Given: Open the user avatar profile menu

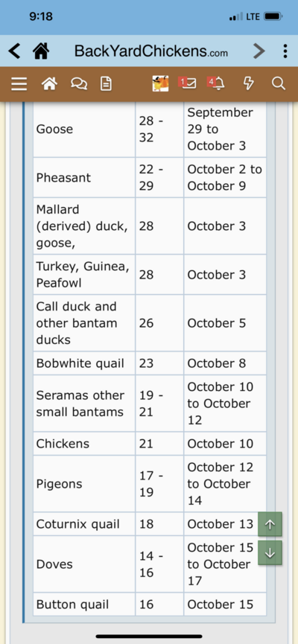Looking at the screenshot, I should point(160,83).
